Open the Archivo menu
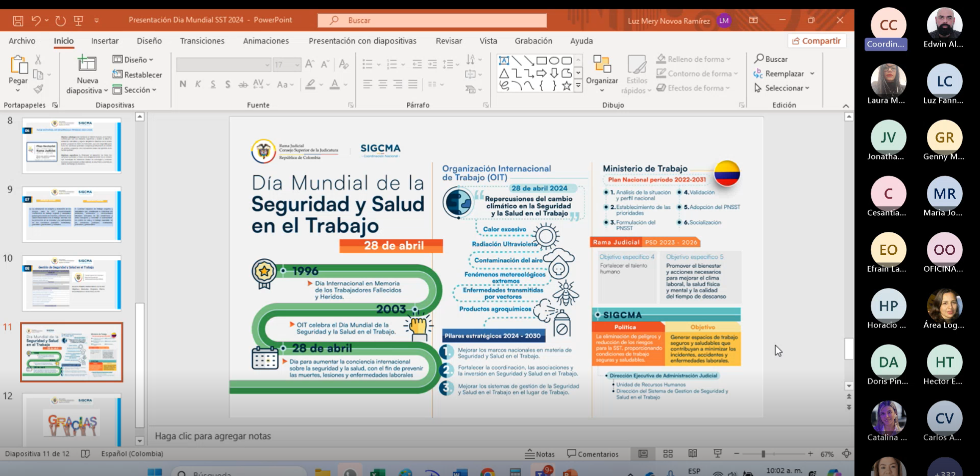 tap(22, 41)
